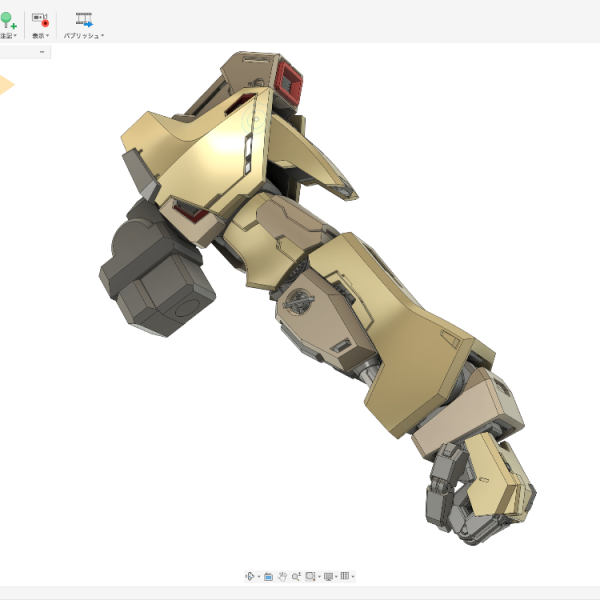This screenshot has height=600, width=600.
Task: Click the publish video filmstrip icon
Action: click(x=84, y=20)
